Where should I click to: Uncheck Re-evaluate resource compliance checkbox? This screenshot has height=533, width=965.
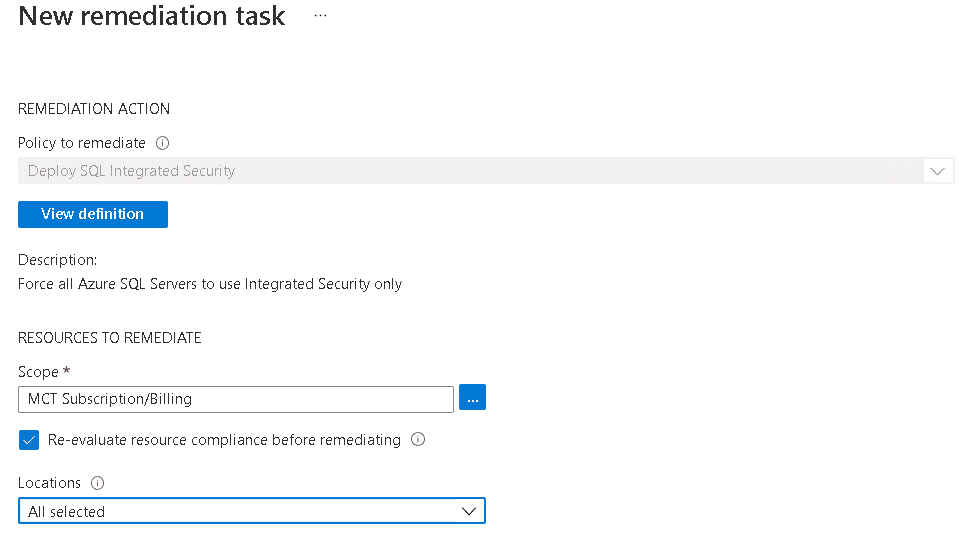[29, 440]
